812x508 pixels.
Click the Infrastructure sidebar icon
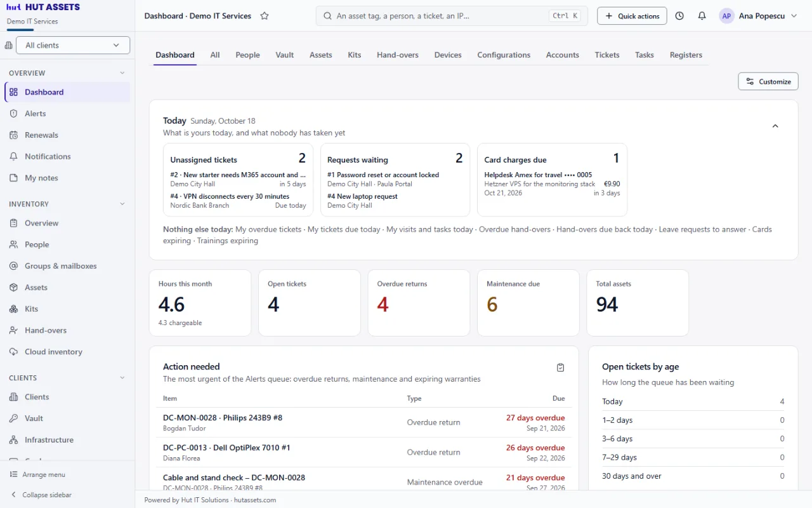tap(13, 440)
